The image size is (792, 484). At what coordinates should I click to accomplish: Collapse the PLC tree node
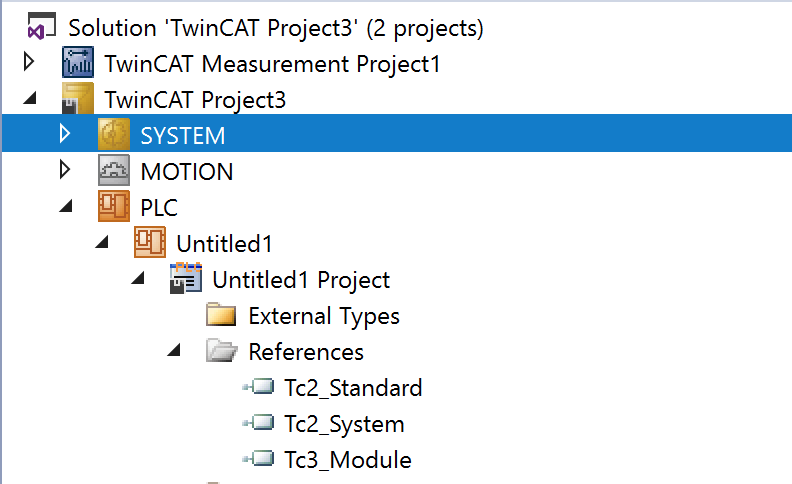(66, 208)
